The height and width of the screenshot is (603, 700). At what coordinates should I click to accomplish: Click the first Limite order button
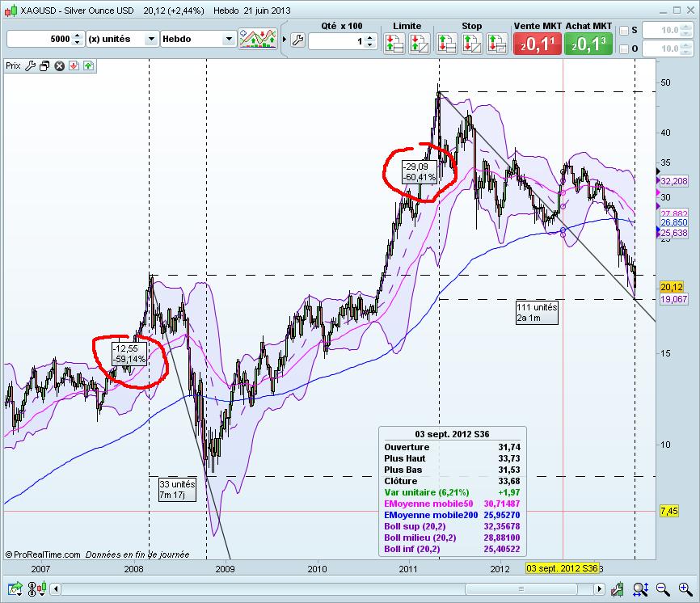(394, 44)
